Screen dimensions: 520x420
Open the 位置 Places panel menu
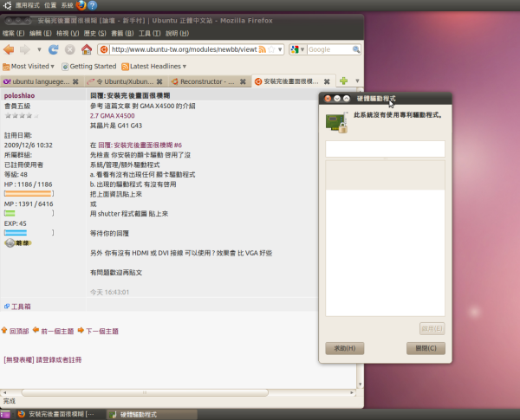coord(50,5)
